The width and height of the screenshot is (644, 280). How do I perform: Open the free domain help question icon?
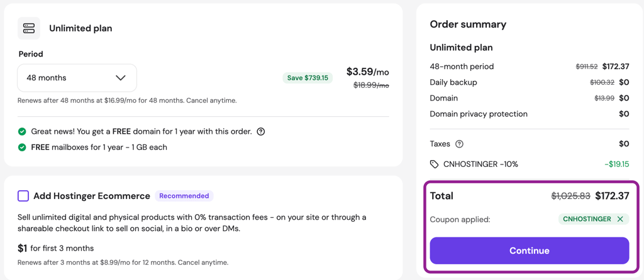point(260,132)
